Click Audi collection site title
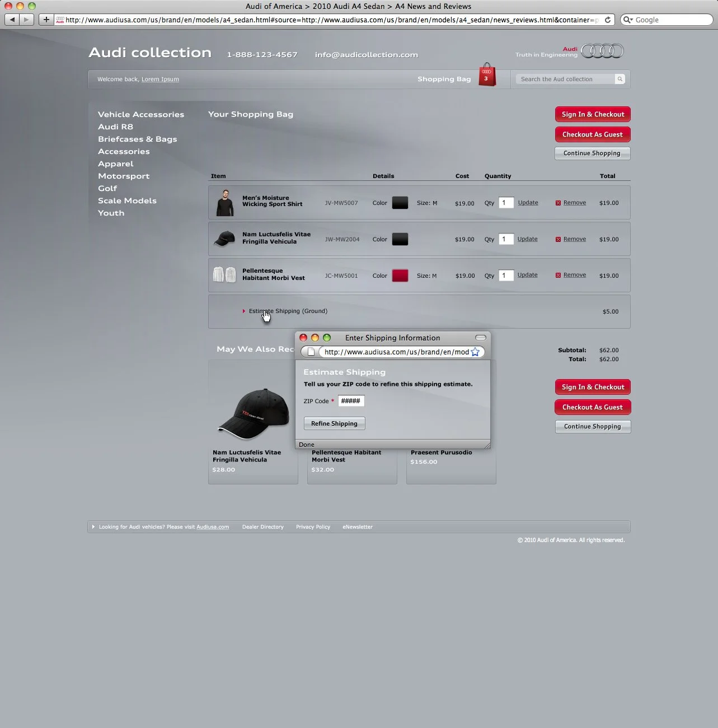Image resolution: width=718 pixels, height=728 pixels. coord(150,53)
